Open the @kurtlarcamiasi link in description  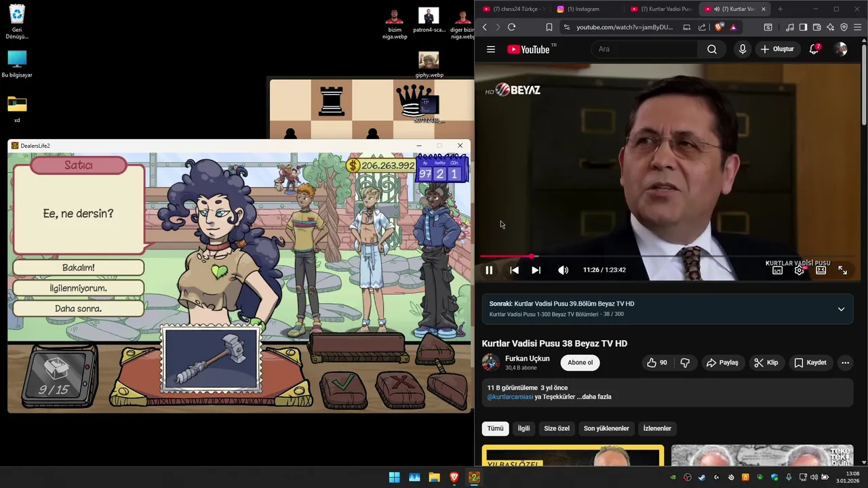tap(510, 396)
